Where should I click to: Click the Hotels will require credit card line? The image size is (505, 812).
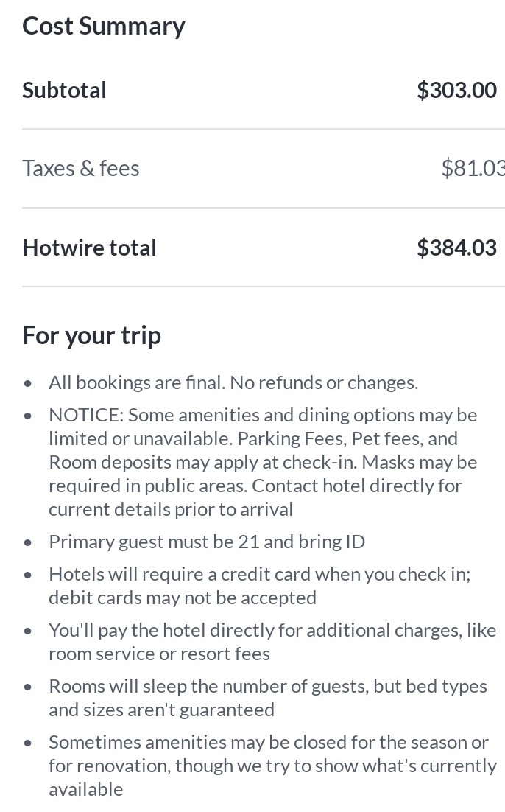[x=260, y=574]
